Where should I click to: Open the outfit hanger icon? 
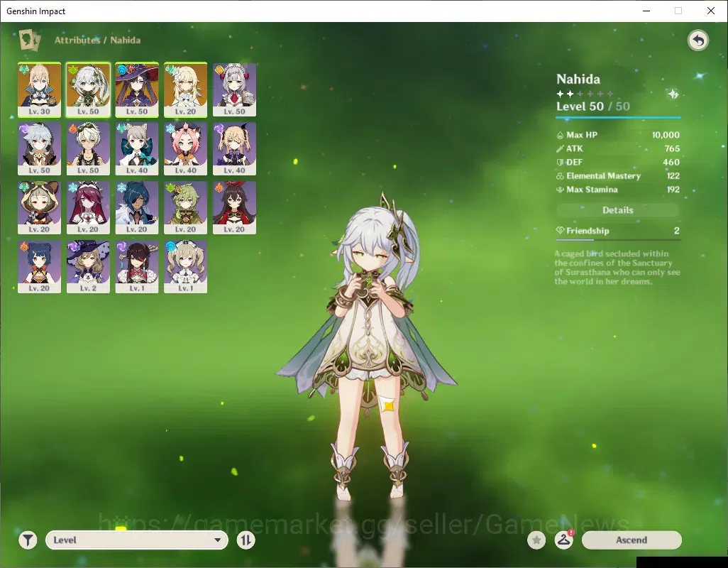(563, 540)
